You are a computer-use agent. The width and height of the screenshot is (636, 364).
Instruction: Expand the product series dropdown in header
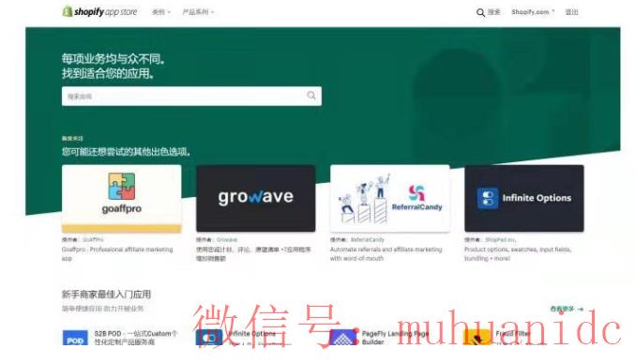tap(198, 12)
